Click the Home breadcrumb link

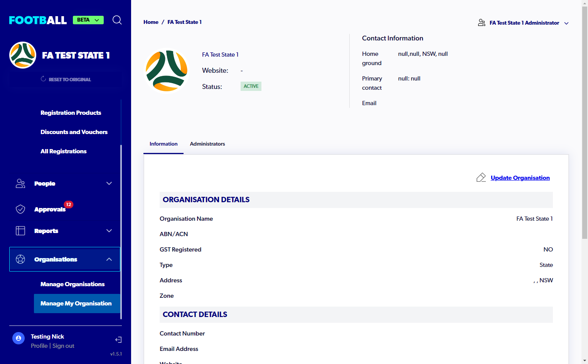151,22
